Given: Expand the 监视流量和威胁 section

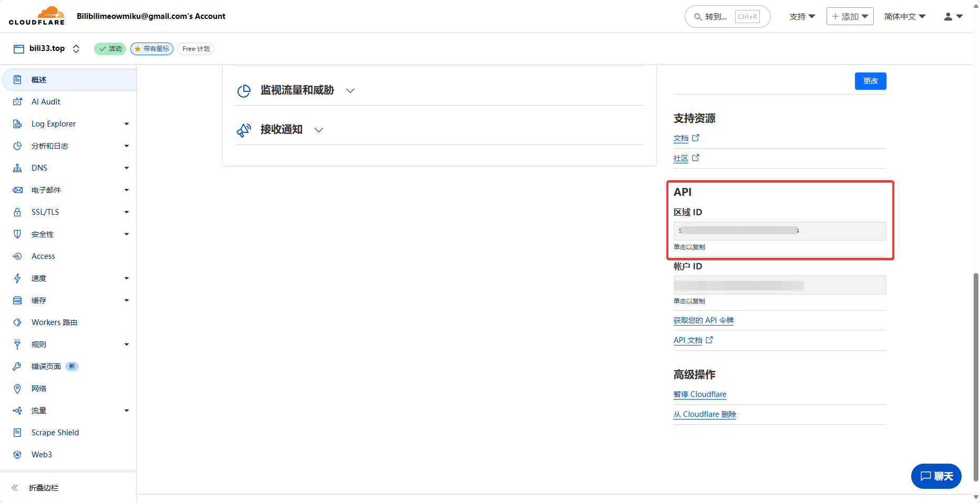Looking at the screenshot, I should 350,91.
